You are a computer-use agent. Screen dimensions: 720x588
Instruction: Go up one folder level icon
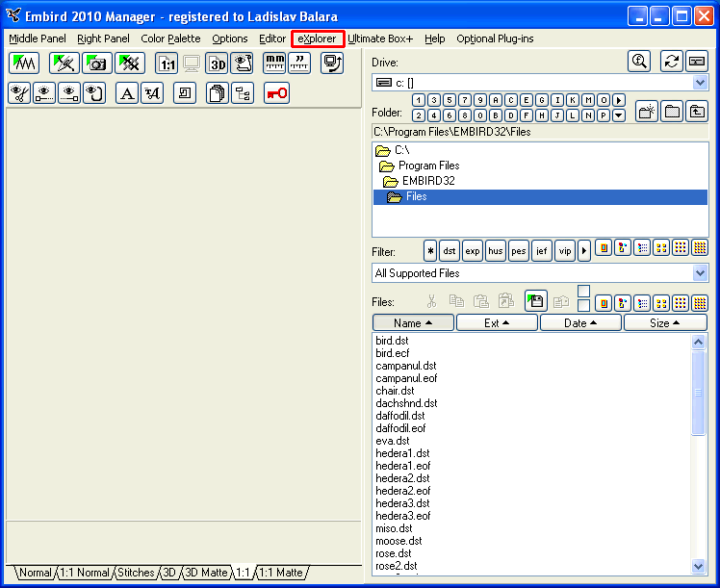697,111
